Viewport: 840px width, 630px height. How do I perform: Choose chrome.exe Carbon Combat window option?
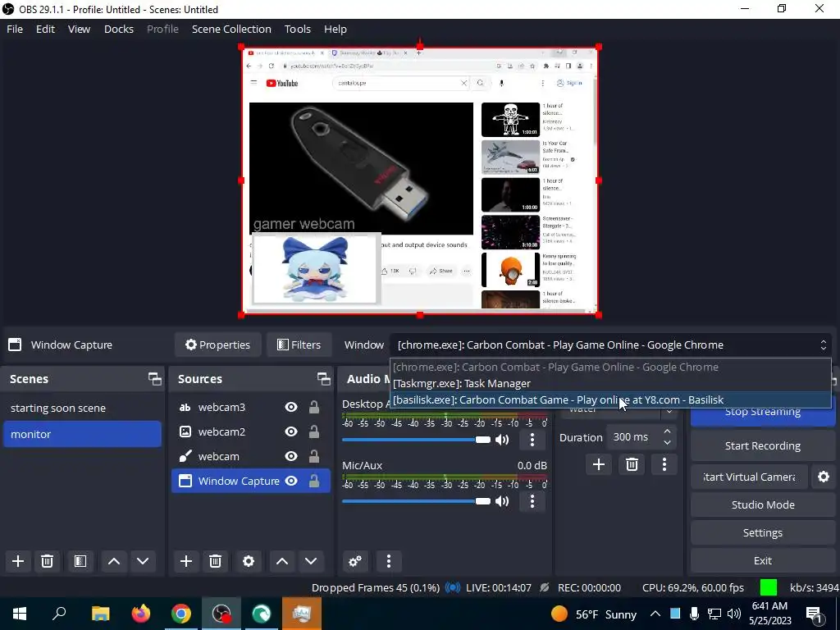[610, 367]
